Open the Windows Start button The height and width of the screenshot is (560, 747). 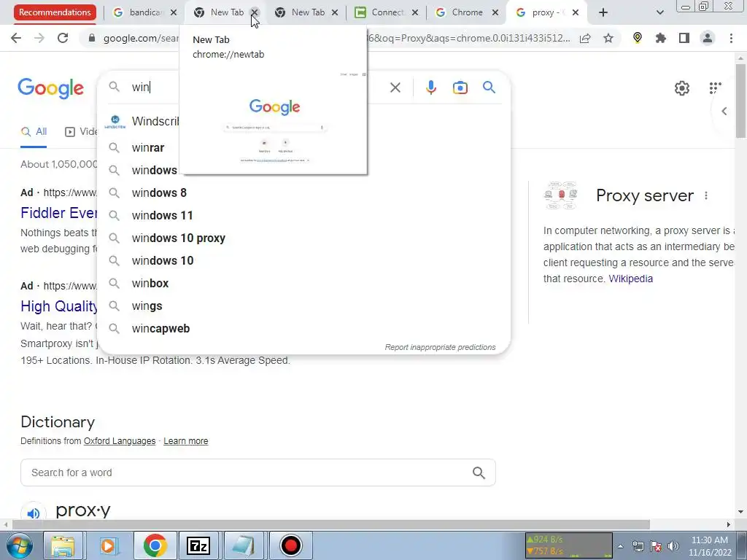18,545
